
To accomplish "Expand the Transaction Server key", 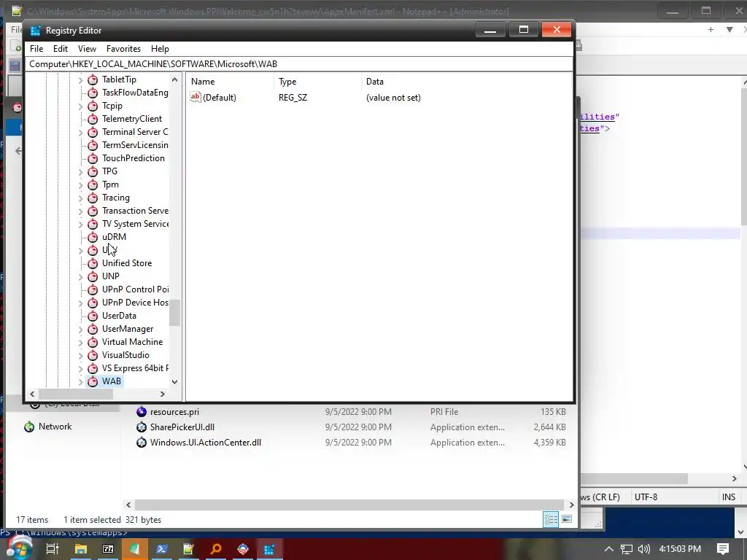I will [80, 211].
